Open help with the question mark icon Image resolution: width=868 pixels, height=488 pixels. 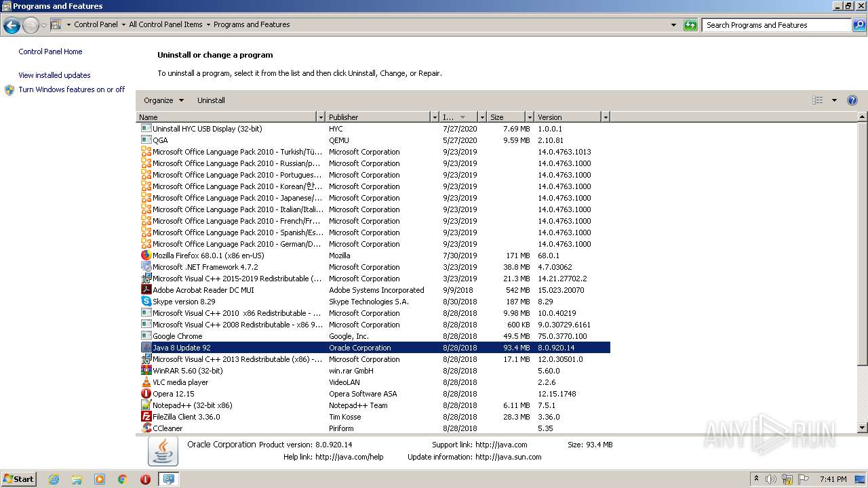[x=852, y=100]
